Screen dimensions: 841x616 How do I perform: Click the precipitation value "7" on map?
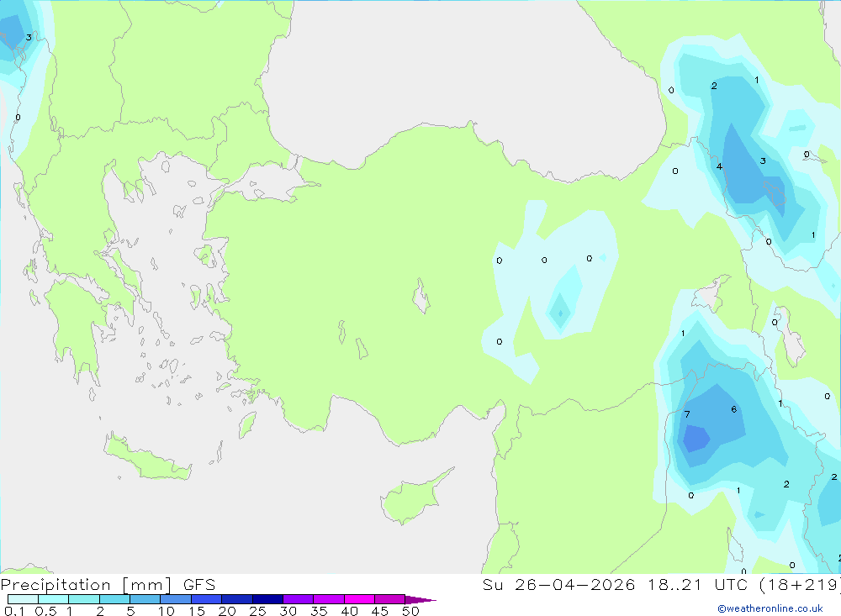(x=687, y=414)
